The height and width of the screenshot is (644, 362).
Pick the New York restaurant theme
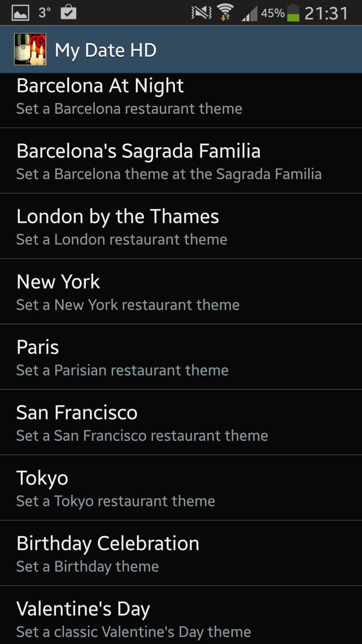(181, 292)
